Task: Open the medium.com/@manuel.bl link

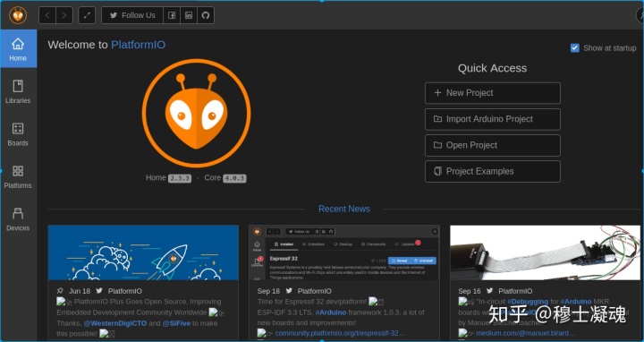Action: (x=525, y=333)
